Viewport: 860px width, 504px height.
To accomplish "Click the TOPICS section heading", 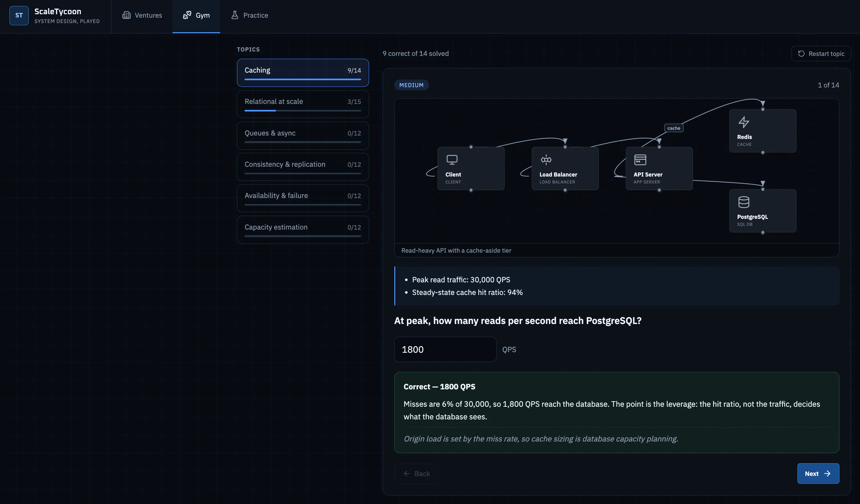I will [248, 50].
